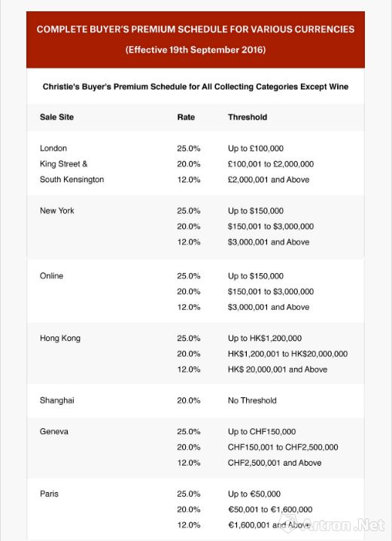The image size is (392, 541).
Task: Click the Effective 19th September 2016 subtitle
Action: point(196,50)
